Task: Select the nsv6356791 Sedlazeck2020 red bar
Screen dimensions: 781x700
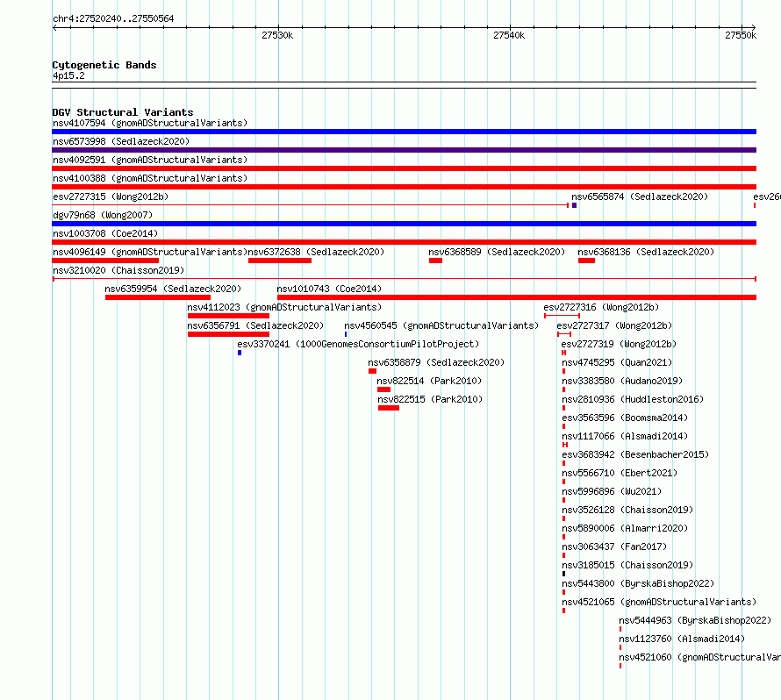Action: click(229, 334)
